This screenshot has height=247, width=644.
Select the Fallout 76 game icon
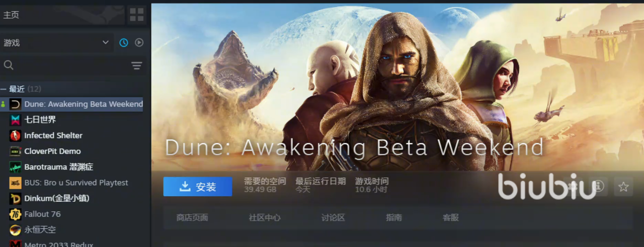(16, 214)
